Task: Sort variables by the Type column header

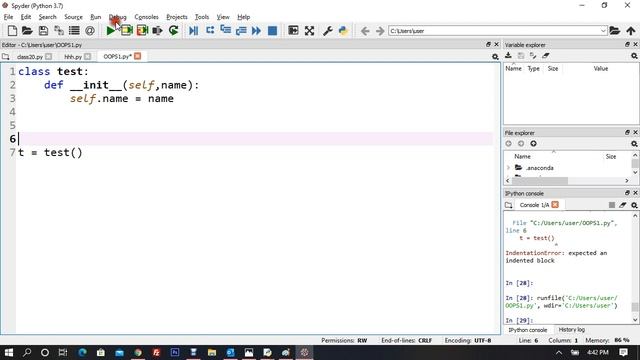Action: click(x=533, y=69)
